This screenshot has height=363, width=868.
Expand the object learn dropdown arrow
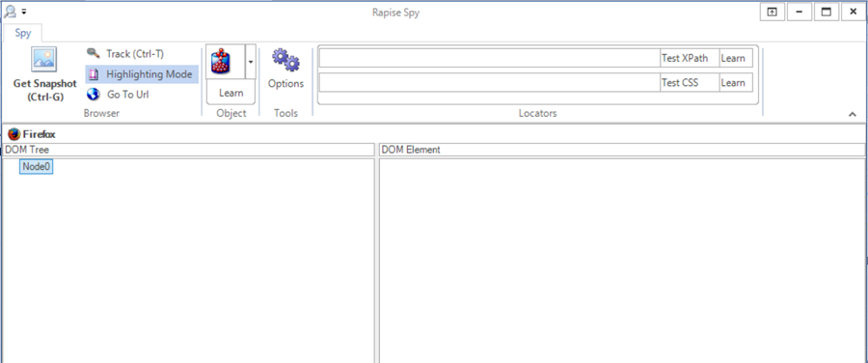click(x=250, y=62)
